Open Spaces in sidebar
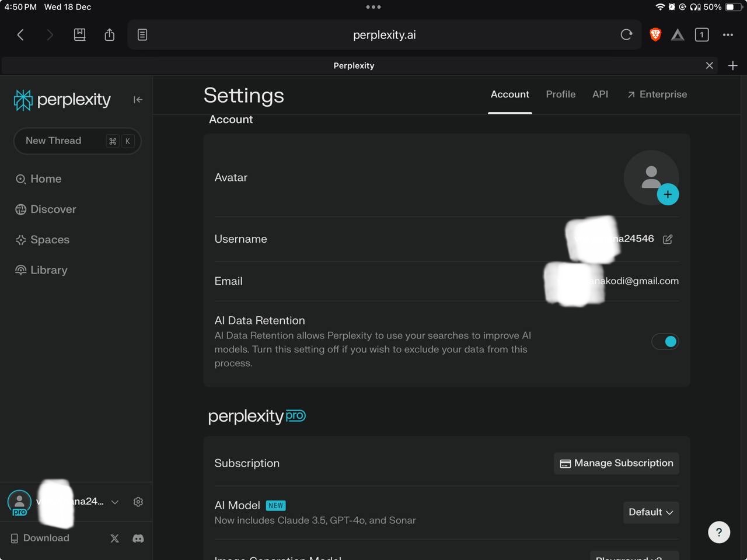The image size is (747, 560). [x=42, y=240]
